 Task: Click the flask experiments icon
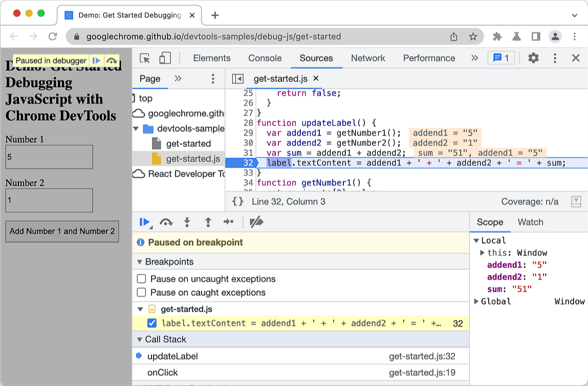click(516, 36)
